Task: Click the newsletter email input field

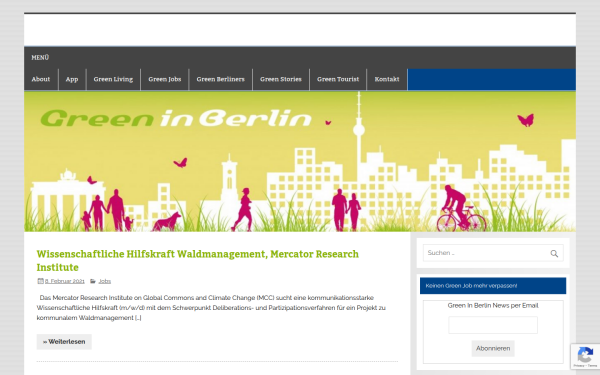Action: (x=493, y=325)
